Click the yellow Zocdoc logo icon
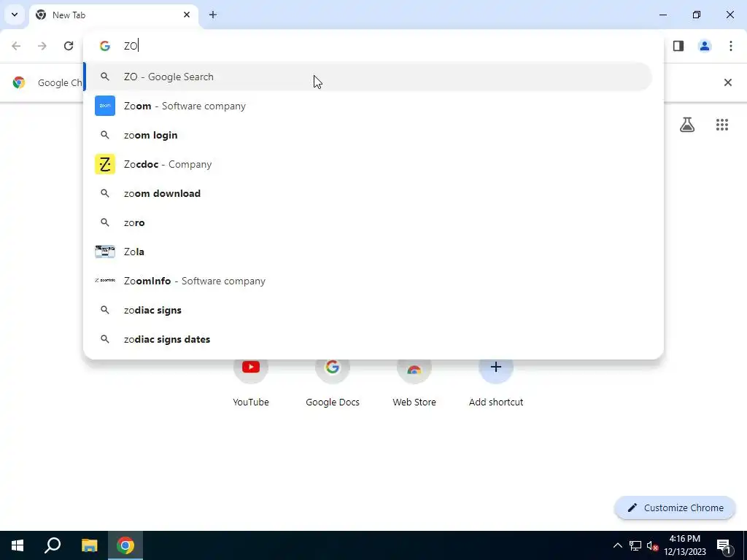The image size is (747, 560). tap(105, 164)
